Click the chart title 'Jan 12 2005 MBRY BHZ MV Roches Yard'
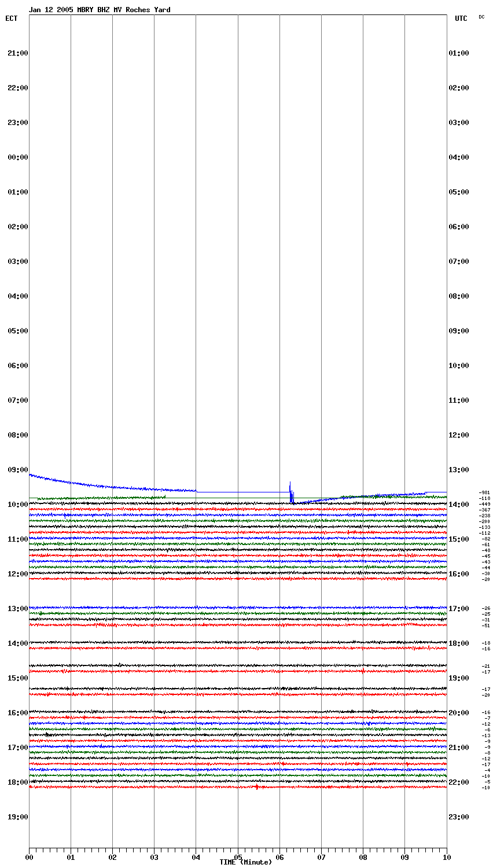Screen dimensions: 493x868 (x=100, y=10)
